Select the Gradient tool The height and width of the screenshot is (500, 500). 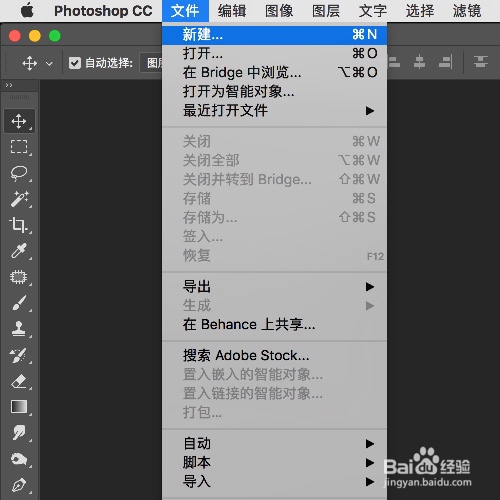(19, 407)
